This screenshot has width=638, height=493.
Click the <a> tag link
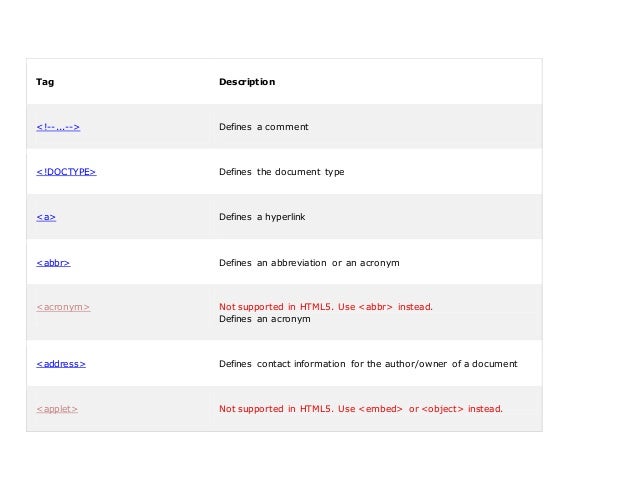point(46,217)
